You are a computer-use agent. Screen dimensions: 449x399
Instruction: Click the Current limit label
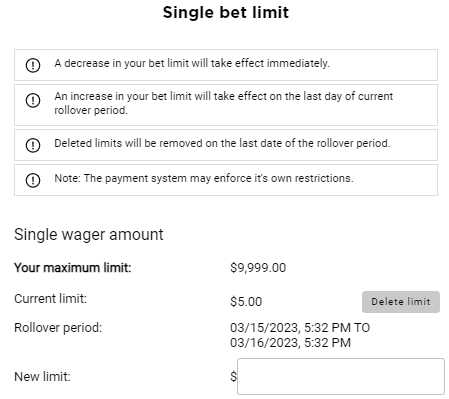[x=50, y=298]
